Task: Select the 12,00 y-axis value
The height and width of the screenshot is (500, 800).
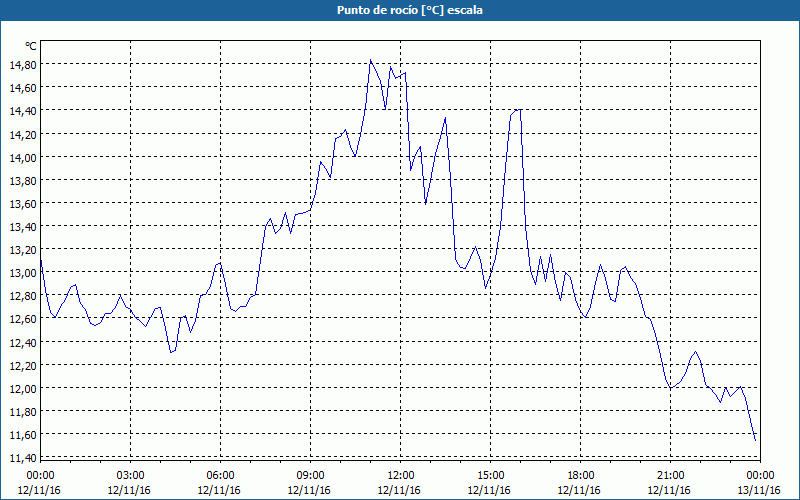Action: tap(22, 388)
